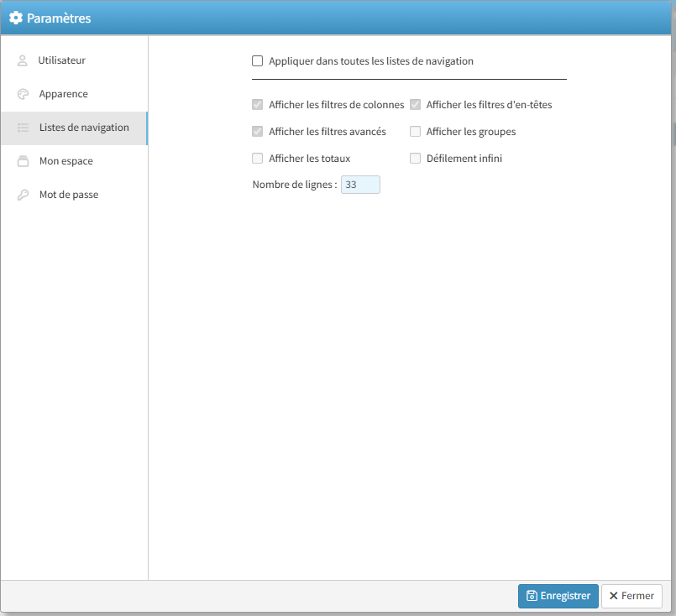
Task: Click the gear icon in the Paramètres title bar
Action: tap(16, 18)
